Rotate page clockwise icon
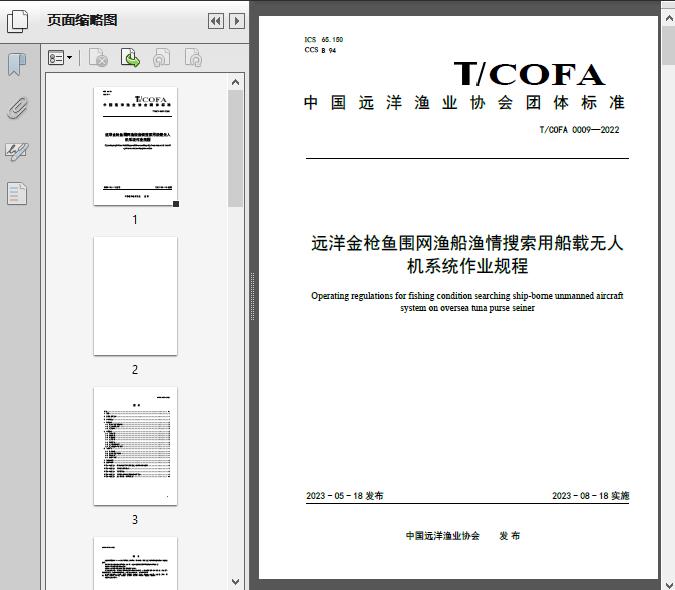 pos(193,58)
